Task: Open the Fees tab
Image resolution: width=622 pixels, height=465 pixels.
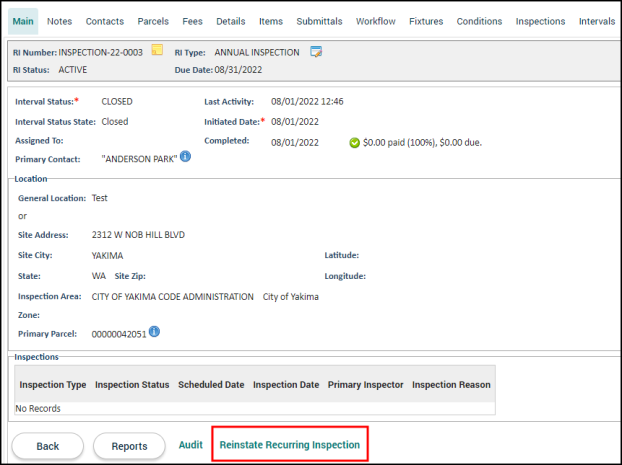Action: point(192,21)
